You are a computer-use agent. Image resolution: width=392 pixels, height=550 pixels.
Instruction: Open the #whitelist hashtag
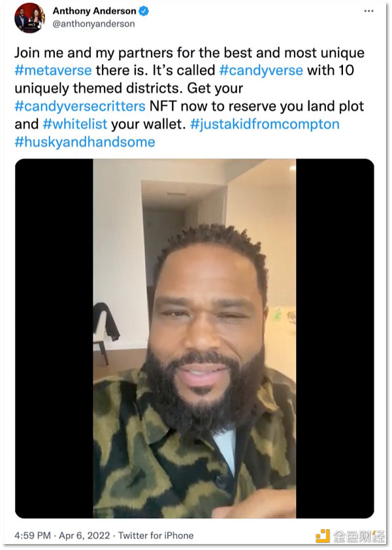click(75, 124)
